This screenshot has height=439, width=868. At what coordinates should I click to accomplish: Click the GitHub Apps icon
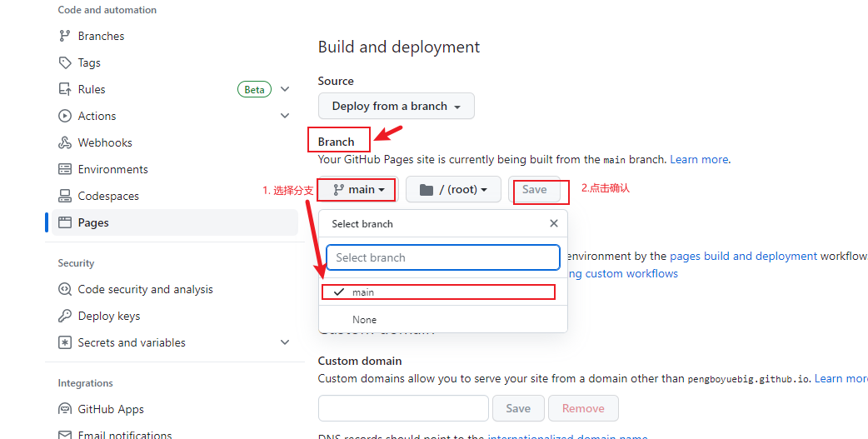pyautogui.click(x=65, y=409)
